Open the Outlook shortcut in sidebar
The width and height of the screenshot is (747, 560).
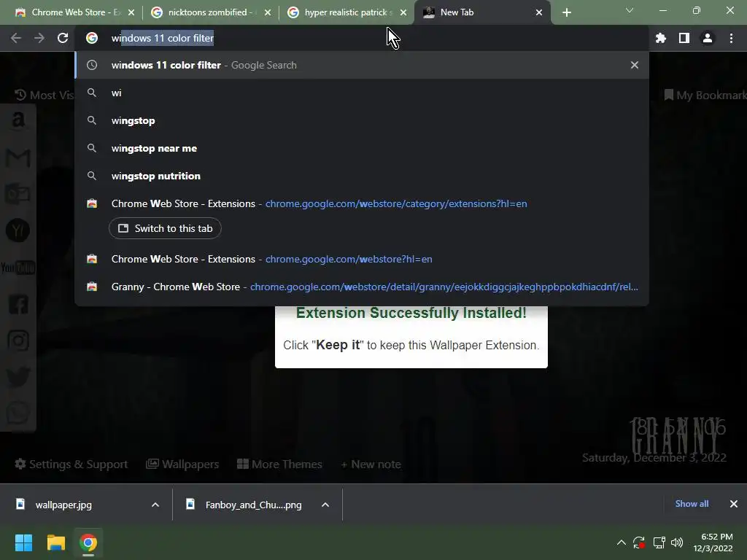coord(18,194)
